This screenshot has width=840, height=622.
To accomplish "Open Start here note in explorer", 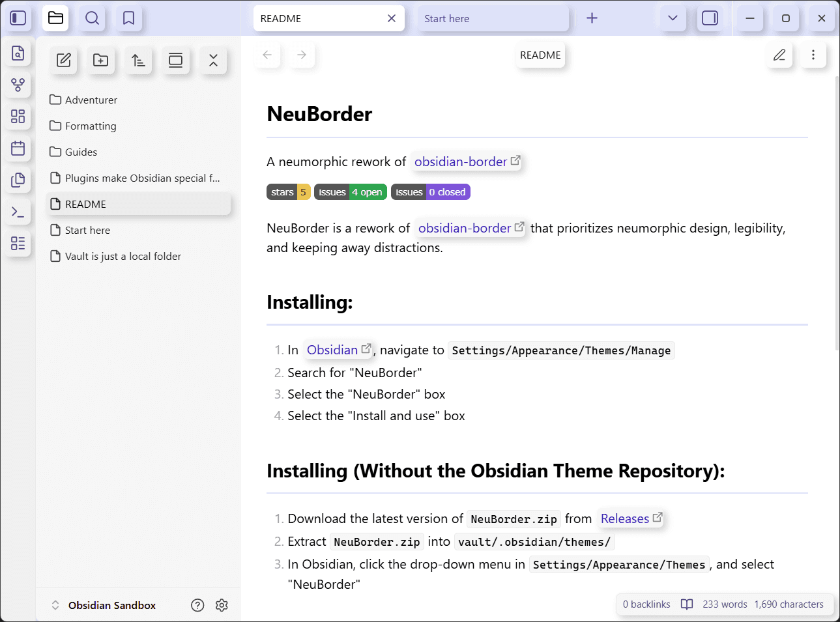I will (x=139, y=230).
